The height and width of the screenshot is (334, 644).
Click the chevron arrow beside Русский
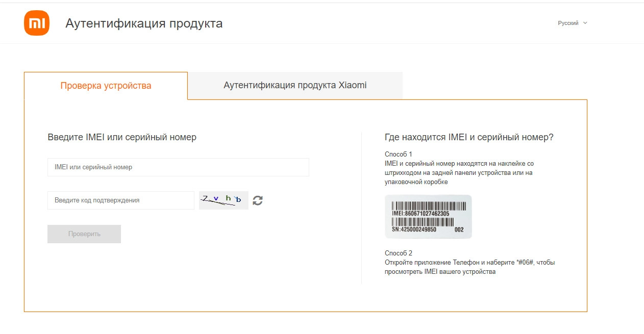click(x=585, y=23)
